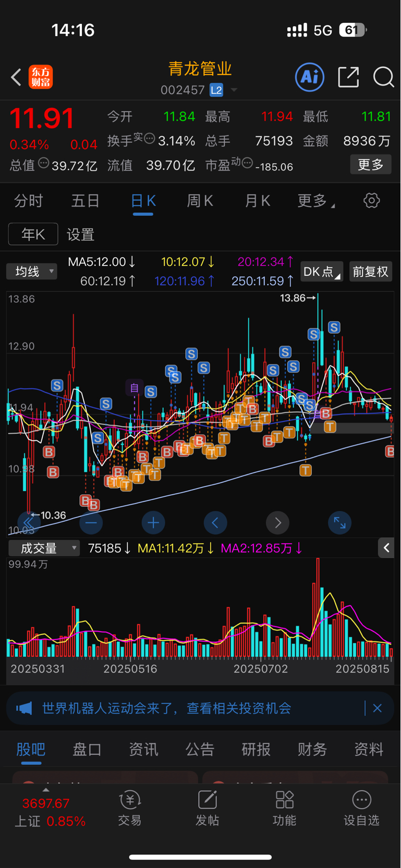
Task: Switch to 研报 tab
Action: point(256,750)
